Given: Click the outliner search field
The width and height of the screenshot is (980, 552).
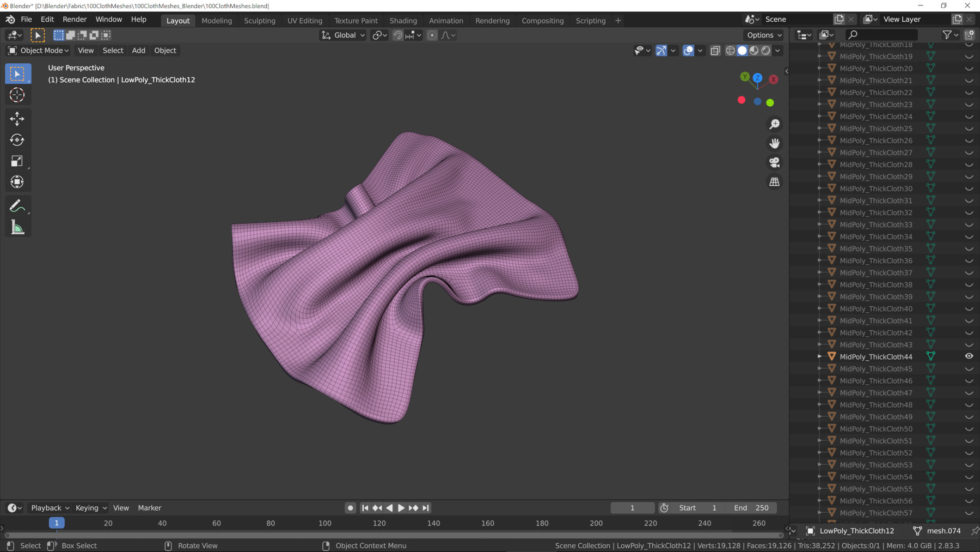Looking at the screenshot, I should tap(882, 35).
